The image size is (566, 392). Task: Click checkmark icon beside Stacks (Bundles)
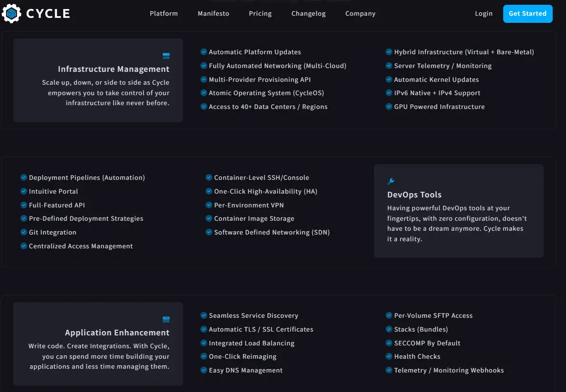tap(389, 329)
